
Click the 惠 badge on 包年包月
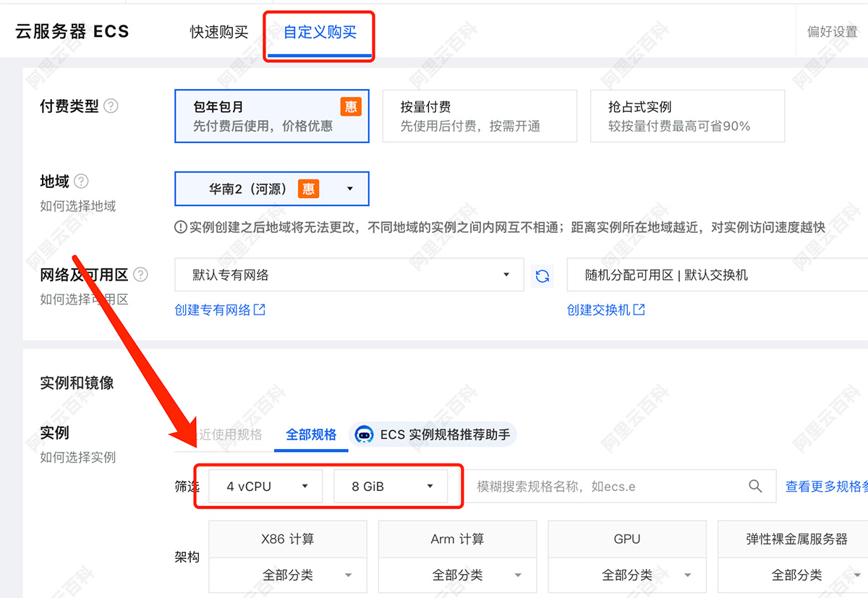tap(351, 107)
